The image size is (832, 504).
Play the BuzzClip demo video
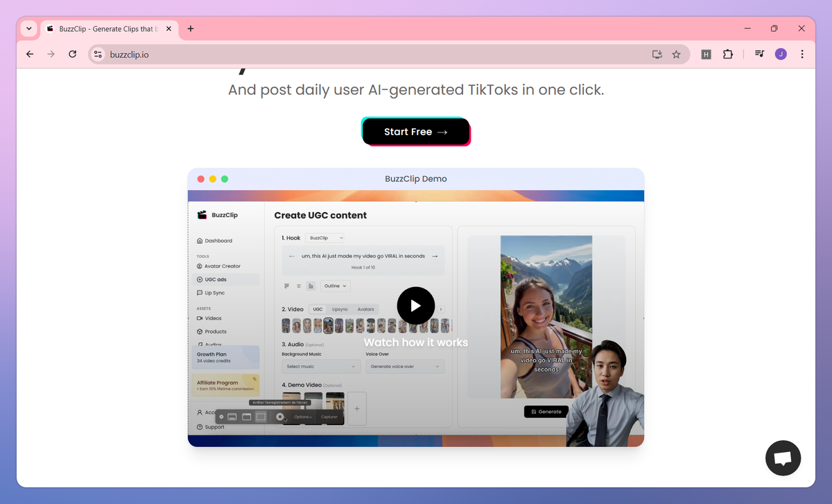(x=416, y=306)
